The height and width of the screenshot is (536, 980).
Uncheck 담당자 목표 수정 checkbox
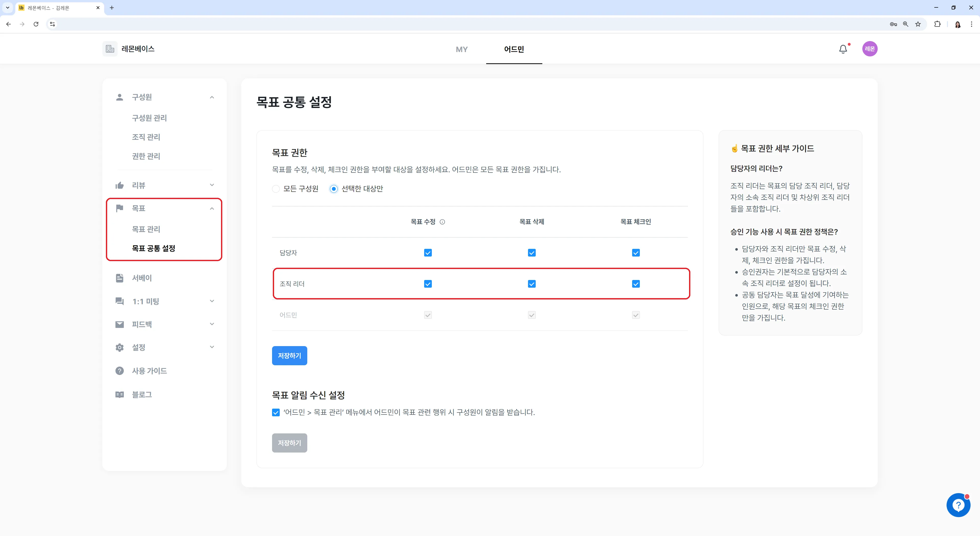pyautogui.click(x=428, y=253)
